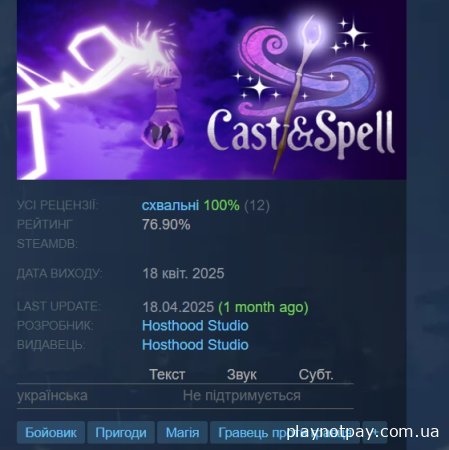Viewport: 449px width, 450px height.
Task: Open developer Hosthood Studio link
Action: tap(195, 326)
